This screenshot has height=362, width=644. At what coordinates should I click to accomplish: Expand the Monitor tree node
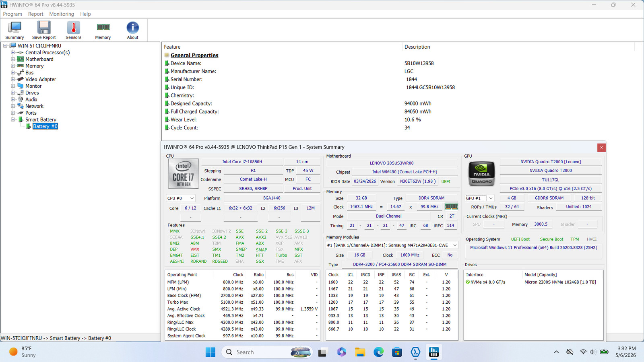(13, 86)
